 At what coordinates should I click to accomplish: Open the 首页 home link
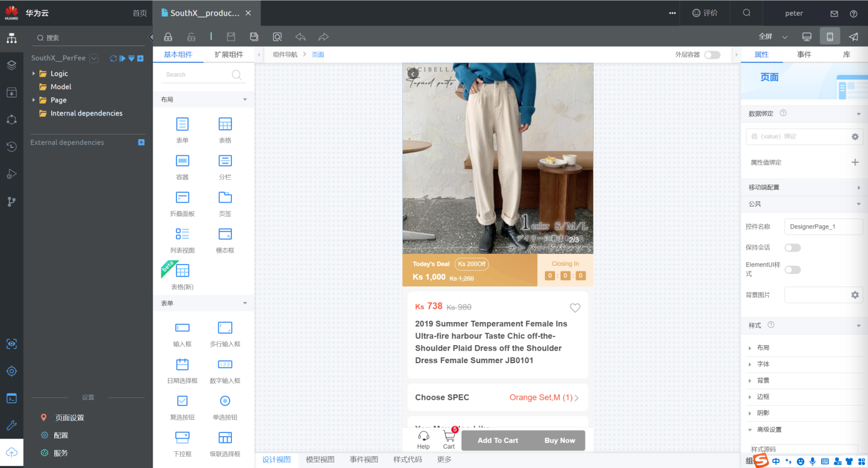coord(140,13)
